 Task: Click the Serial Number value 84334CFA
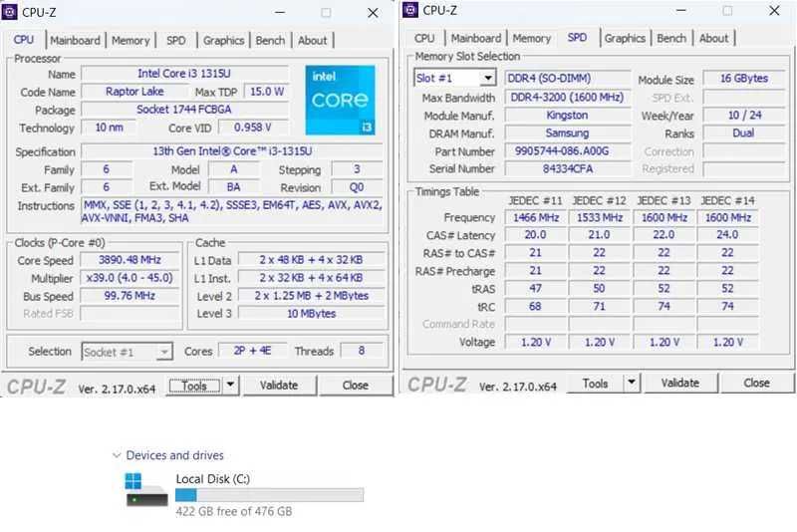(567, 168)
